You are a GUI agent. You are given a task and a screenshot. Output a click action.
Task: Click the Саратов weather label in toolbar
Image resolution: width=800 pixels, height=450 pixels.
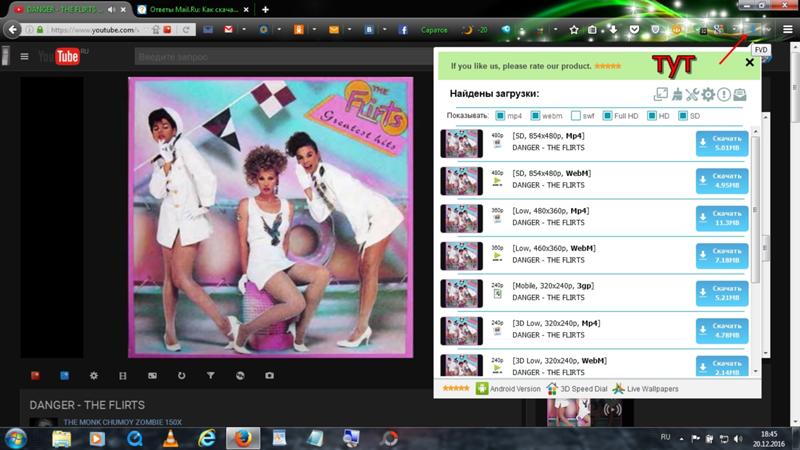(x=434, y=30)
